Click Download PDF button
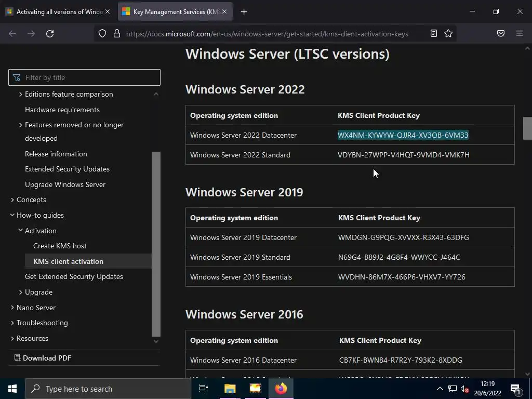The image size is (532, 399). 43,358
